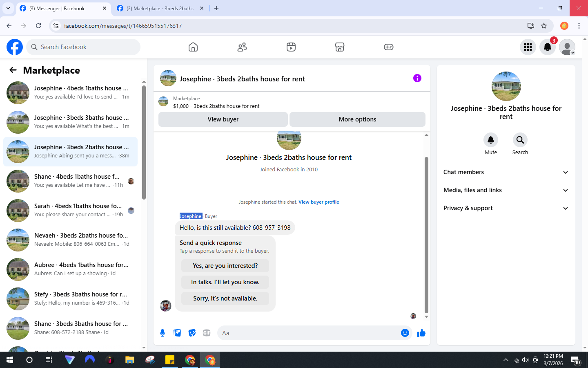Open the Windows notification center
Viewport: 588px width, 368px height.
tap(576, 360)
